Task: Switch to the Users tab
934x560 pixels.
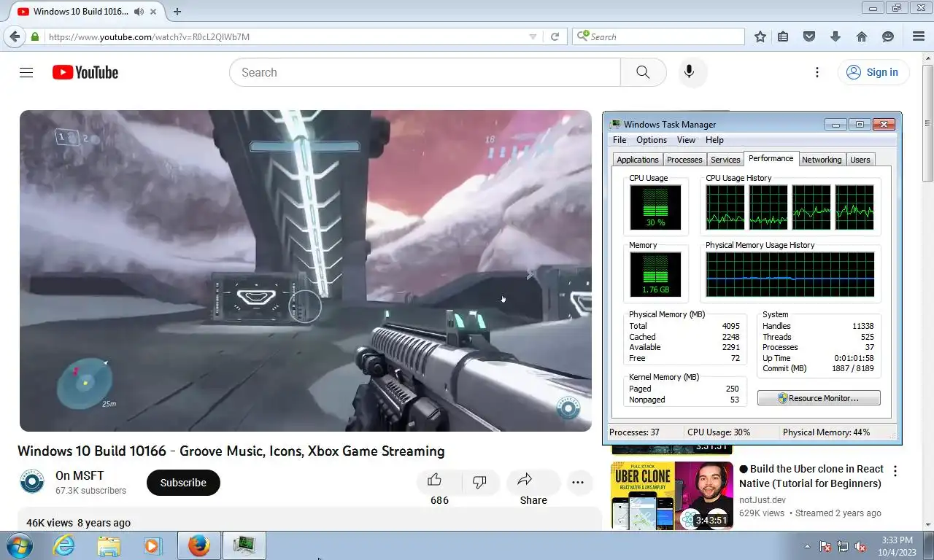Action: click(860, 160)
